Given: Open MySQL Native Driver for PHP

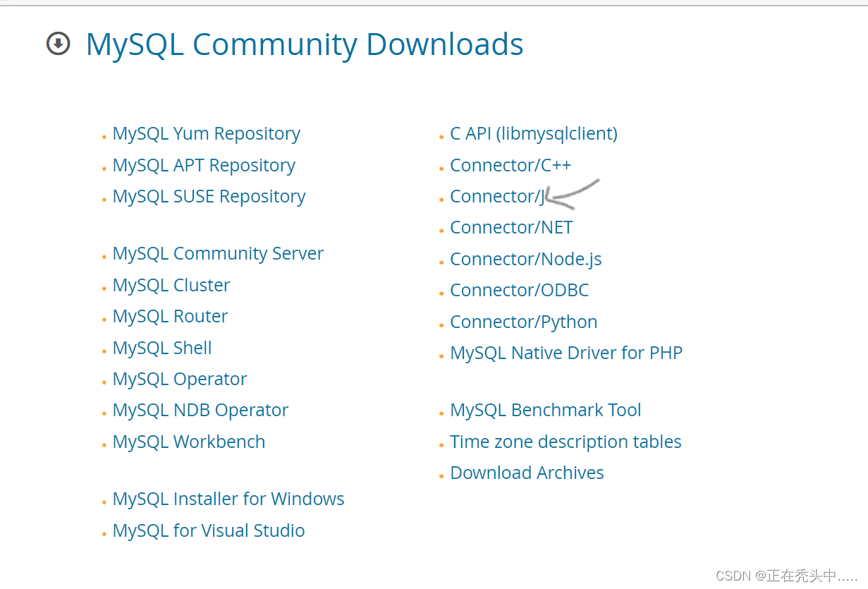Looking at the screenshot, I should (x=566, y=353).
